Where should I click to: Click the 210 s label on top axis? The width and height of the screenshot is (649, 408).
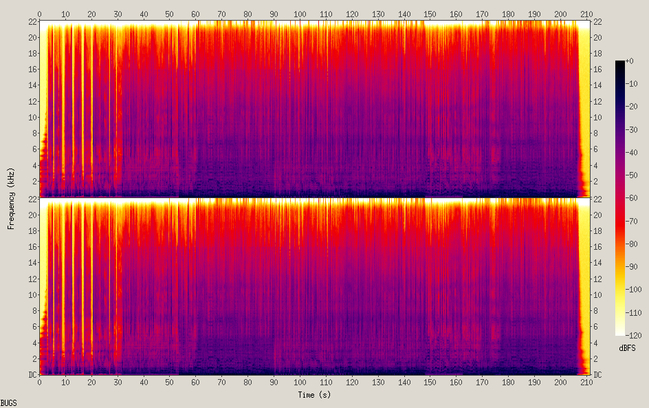[x=587, y=14]
